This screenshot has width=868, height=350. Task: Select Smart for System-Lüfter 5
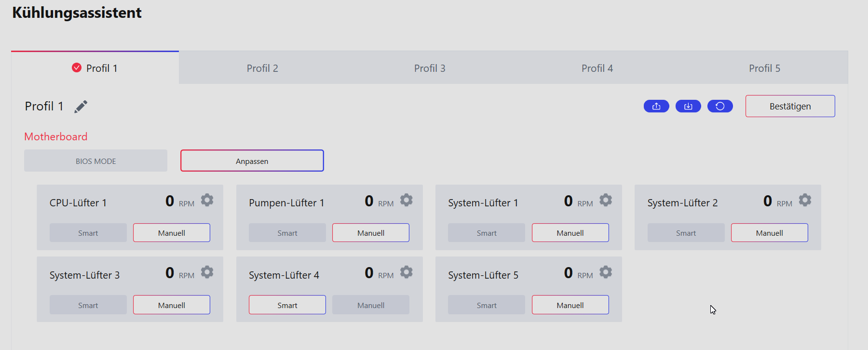(487, 305)
